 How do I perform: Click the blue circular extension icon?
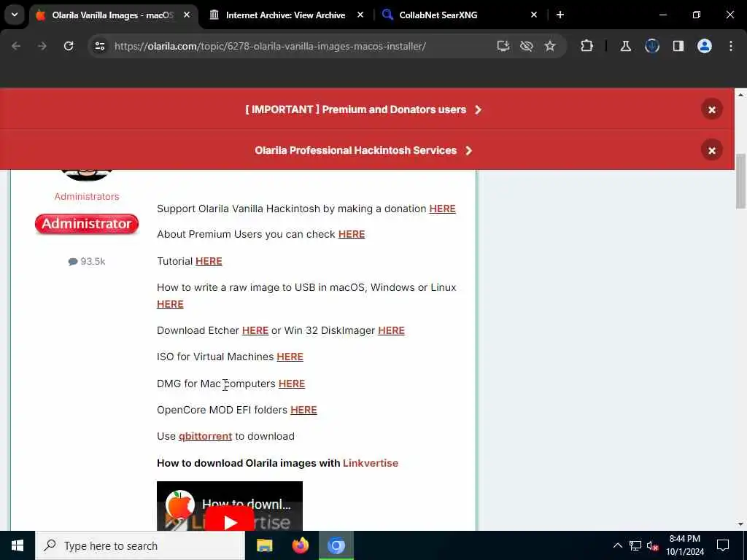651,46
